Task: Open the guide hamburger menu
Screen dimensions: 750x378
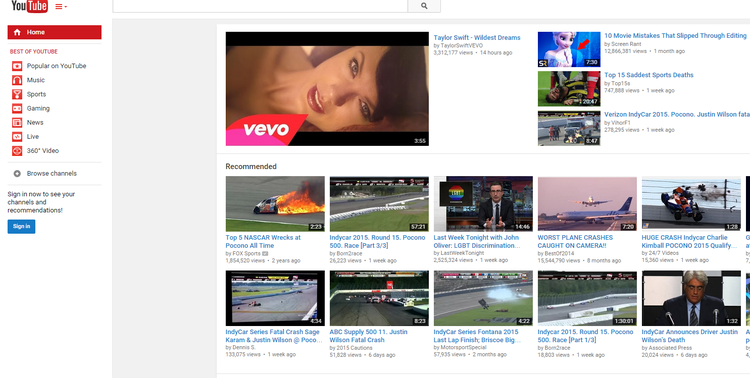Action: 61,7
